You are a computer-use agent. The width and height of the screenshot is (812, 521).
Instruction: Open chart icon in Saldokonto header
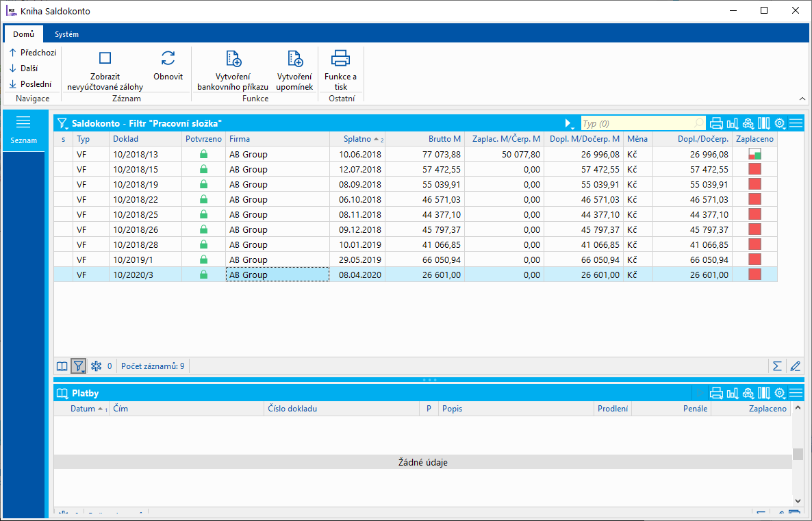pos(732,123)
